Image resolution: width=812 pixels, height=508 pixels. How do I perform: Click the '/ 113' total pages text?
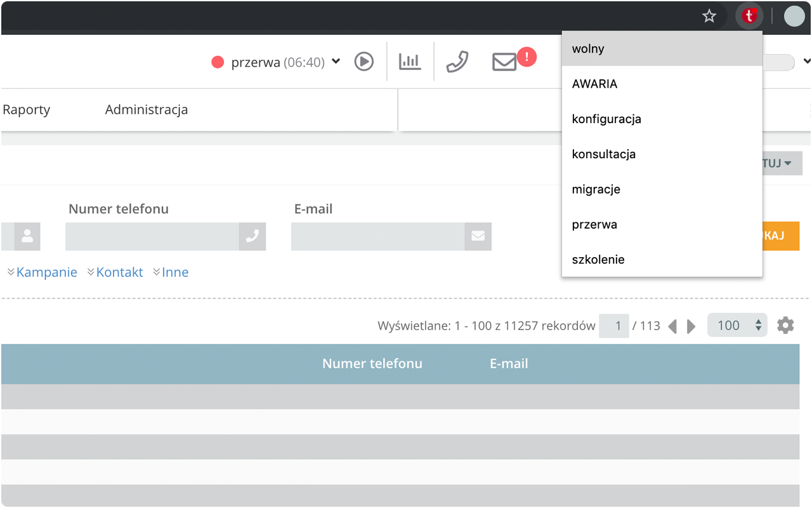[x=646, y=326]
